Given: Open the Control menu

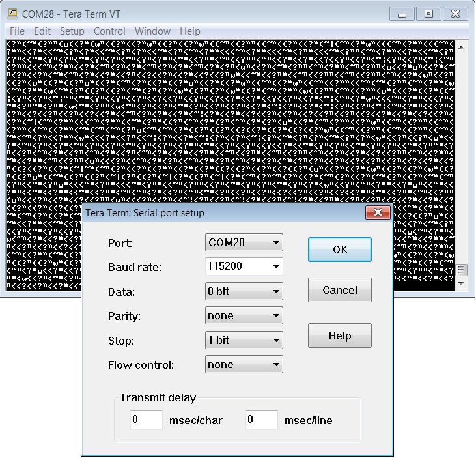Looking at the screenshot, I should [109, 31].
